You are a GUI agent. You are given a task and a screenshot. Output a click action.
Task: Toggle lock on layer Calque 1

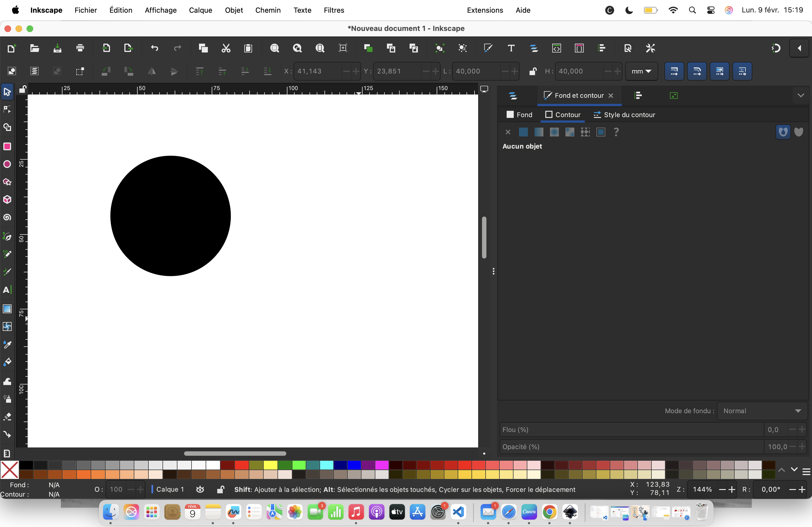point(220,489)
